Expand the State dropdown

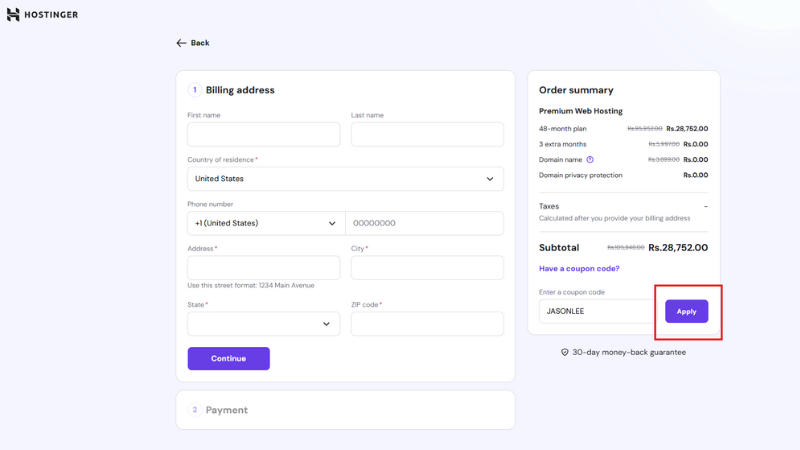[x=263, y=324]
